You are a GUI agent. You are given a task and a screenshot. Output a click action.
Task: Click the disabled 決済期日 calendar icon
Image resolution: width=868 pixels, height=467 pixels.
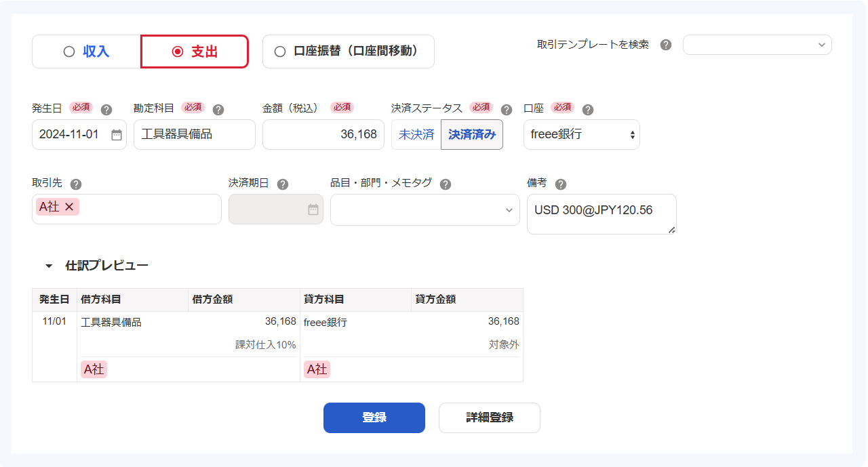pyautogui.click(x=313, y=209)
